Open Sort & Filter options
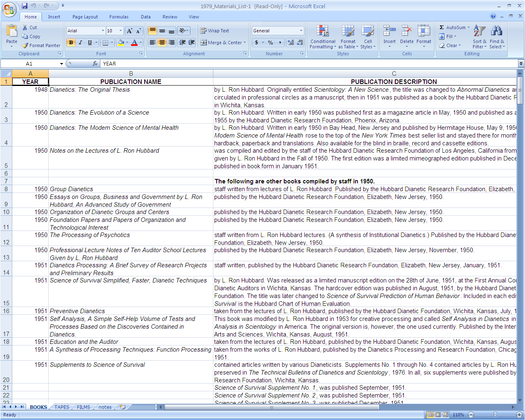The width and height of the screenshot is (525, 420). tap(479, 36)
